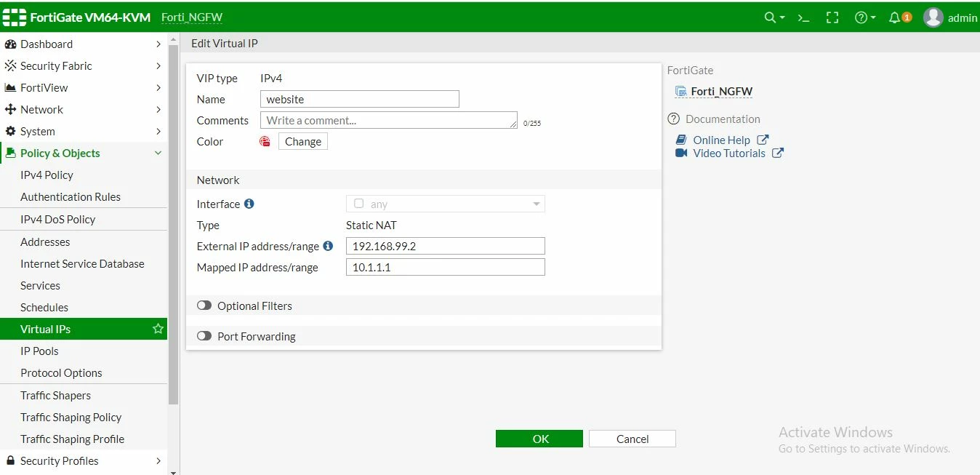Image resolution: width=980 pixels, height=475 pixels.
Task: Click the Comments text area
Action: coord(389,120)
